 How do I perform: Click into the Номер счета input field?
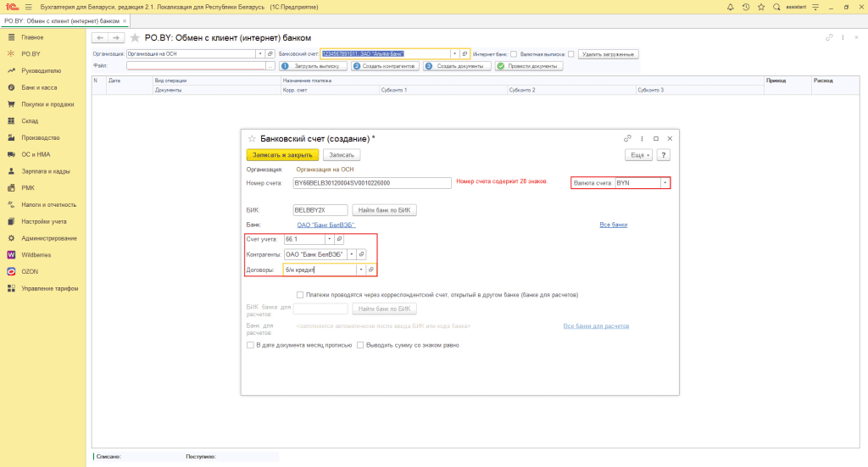371,182
